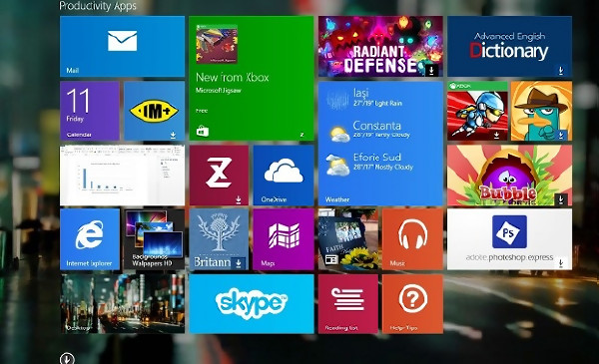Viewport: 599px width, 364px height.
Task: Launch Internet Explorer tile
Action: tap(90, 239)
